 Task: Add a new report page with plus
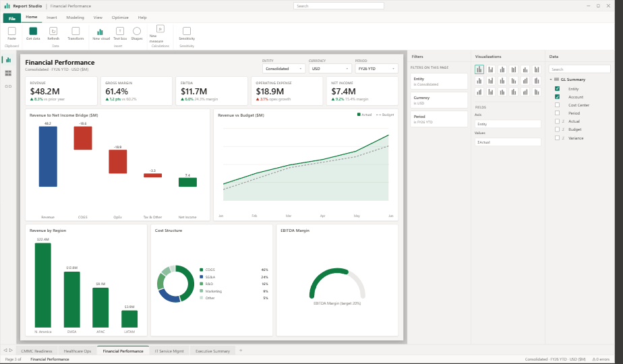coord(241,351)
